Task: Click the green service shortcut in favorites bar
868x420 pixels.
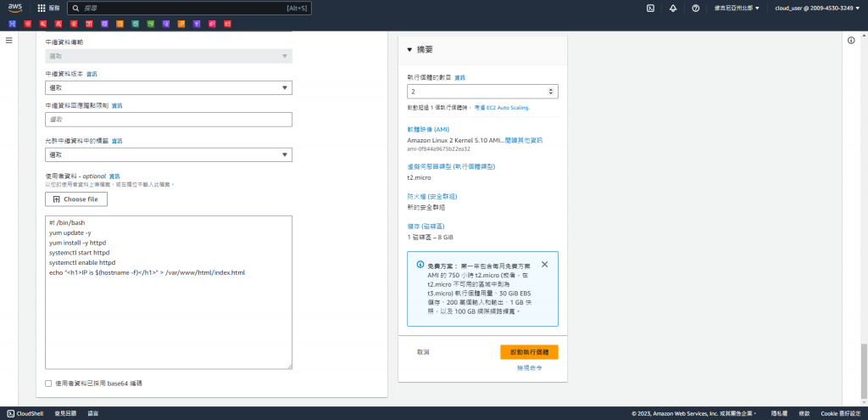Action: tap(151, 24)
